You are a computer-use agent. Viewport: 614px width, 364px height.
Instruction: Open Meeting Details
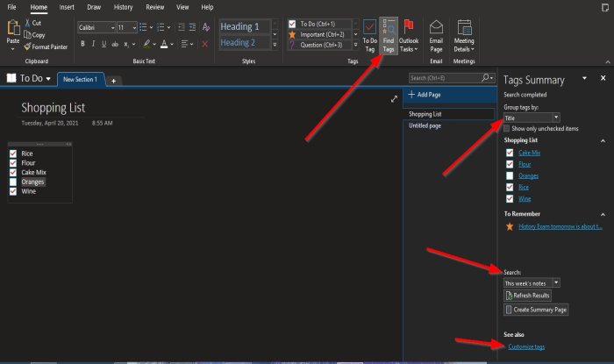464,36
